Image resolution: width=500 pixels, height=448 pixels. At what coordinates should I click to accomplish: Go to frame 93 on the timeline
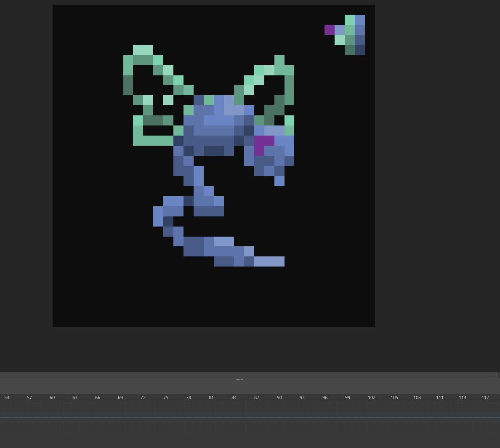(302, 397)
